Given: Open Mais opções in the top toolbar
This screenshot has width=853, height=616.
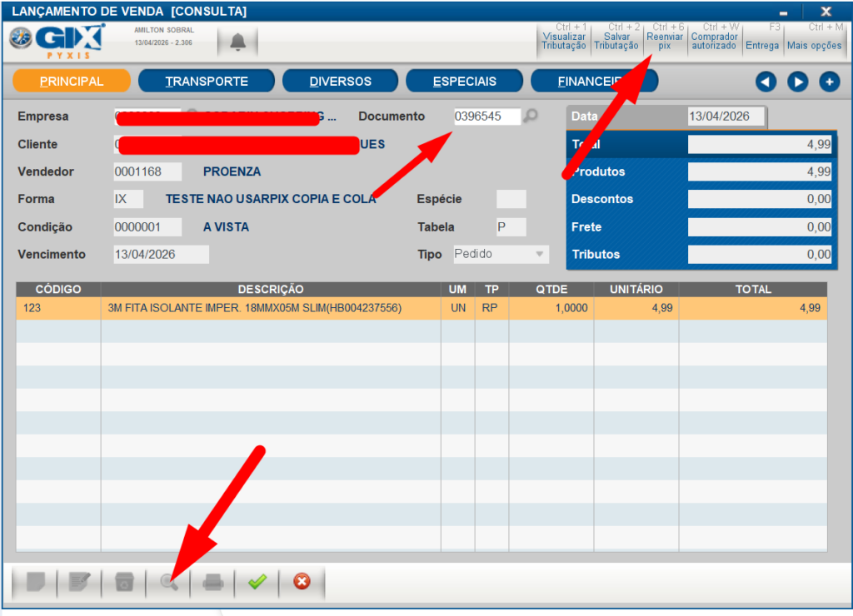Looking at the screenshot, I should click(814, 40).
